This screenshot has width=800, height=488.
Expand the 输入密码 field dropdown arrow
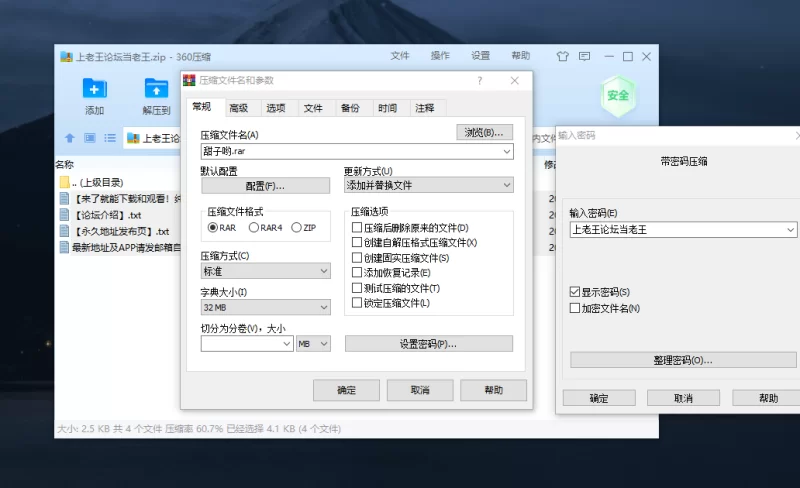click(790, 230)
